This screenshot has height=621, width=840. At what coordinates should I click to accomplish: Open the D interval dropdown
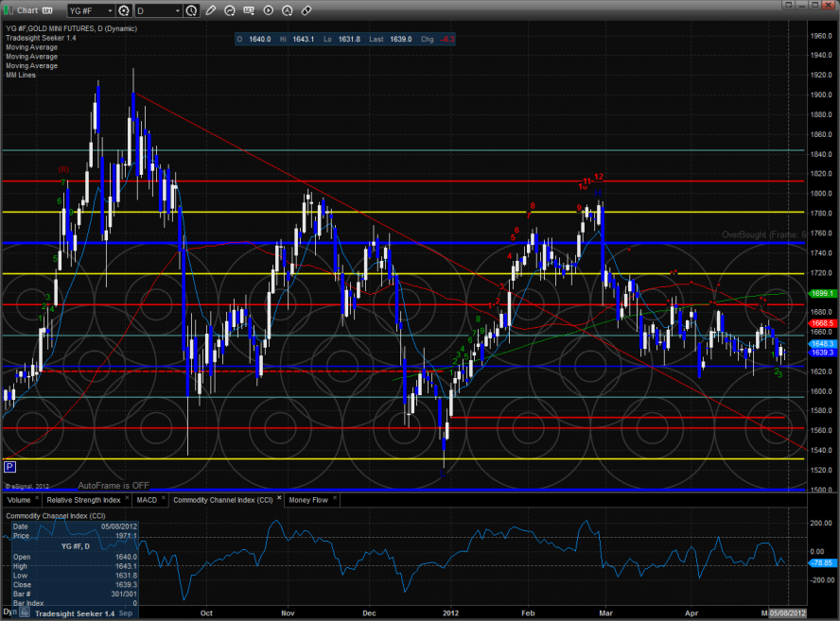pyautogui.click(x=178, y=11)
